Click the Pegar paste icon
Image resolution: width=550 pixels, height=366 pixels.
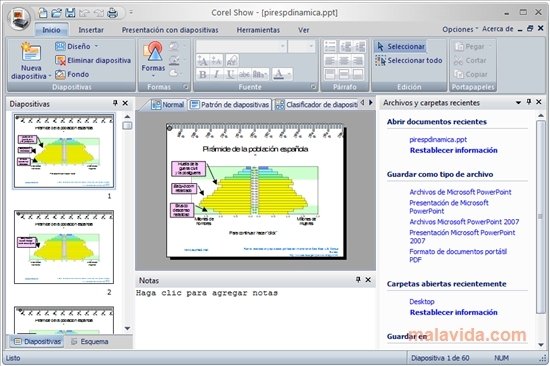(x=459, y=46)
